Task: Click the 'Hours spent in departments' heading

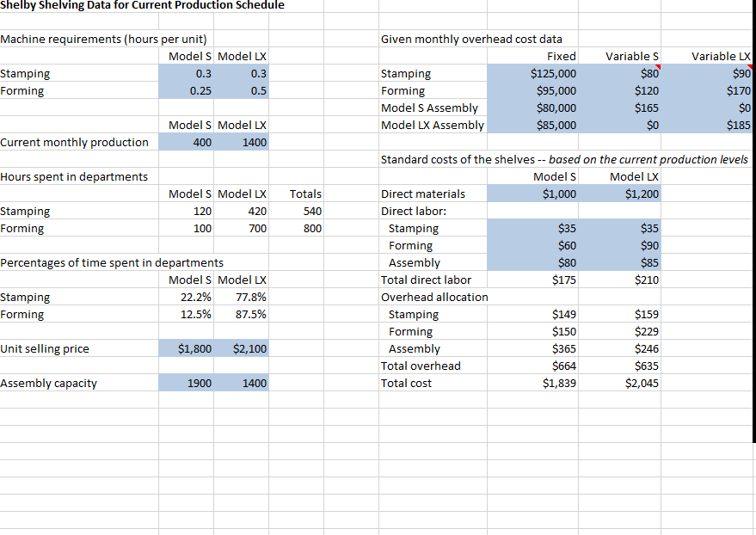Action: click(74, 177)
